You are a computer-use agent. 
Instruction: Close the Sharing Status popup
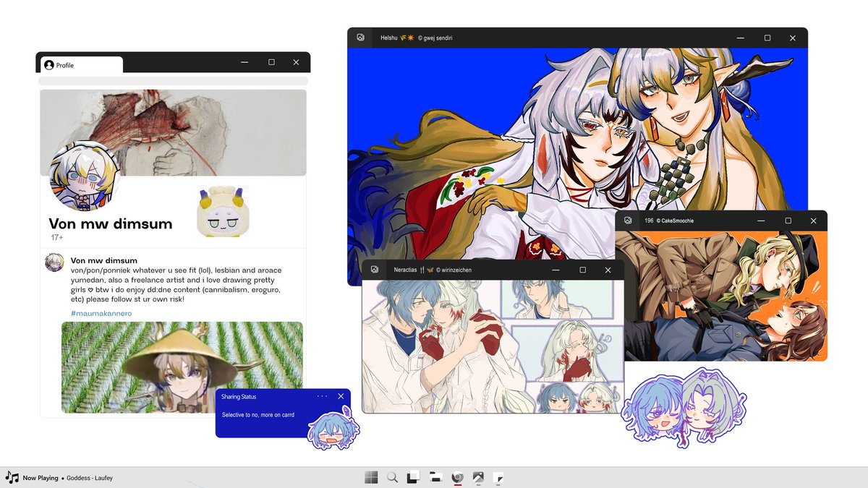pos(341,396)
